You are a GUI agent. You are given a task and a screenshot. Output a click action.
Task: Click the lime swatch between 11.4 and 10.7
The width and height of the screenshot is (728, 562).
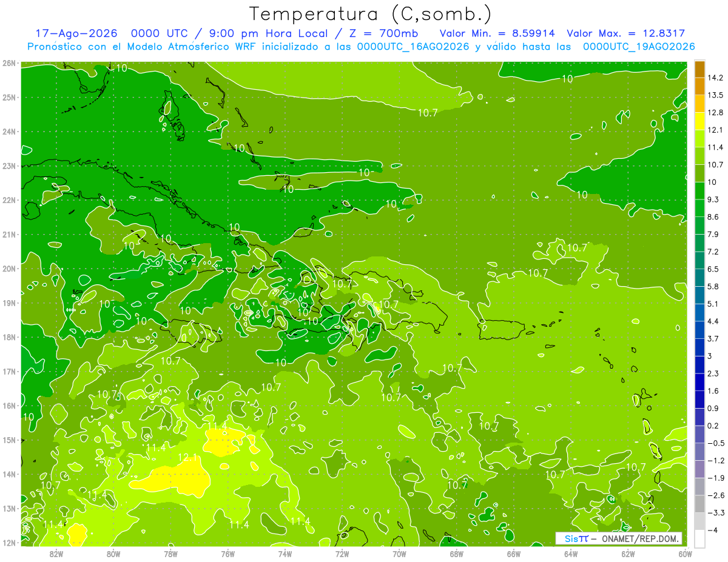(699, 156)
